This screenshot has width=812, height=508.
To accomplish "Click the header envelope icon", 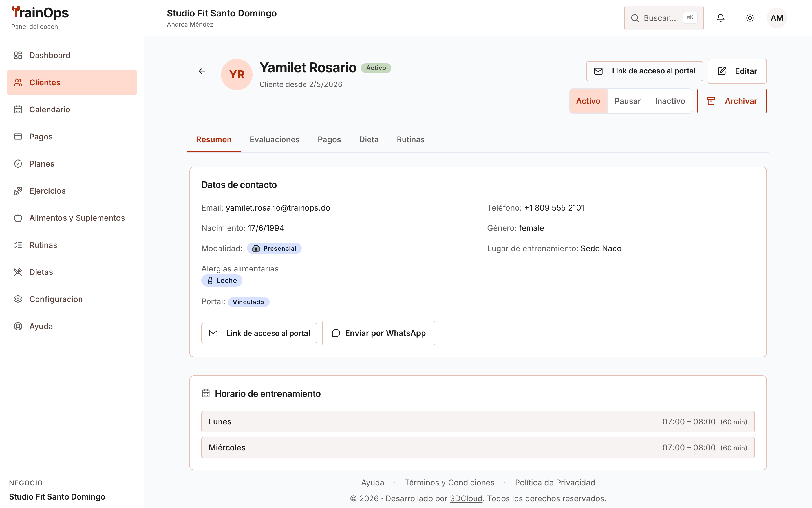I will pos(598,71).
